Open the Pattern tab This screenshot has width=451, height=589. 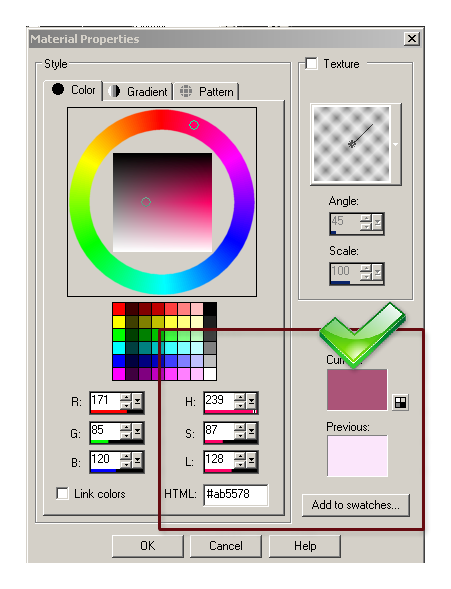pos(207,91)
